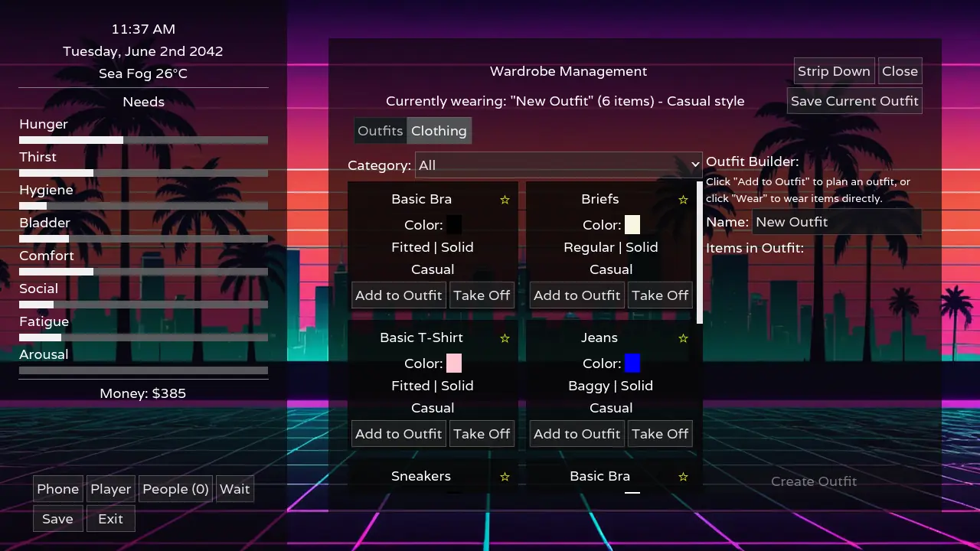Click the outfit Name input field
This screenshot has height=551, width=980.
(837, 222)
